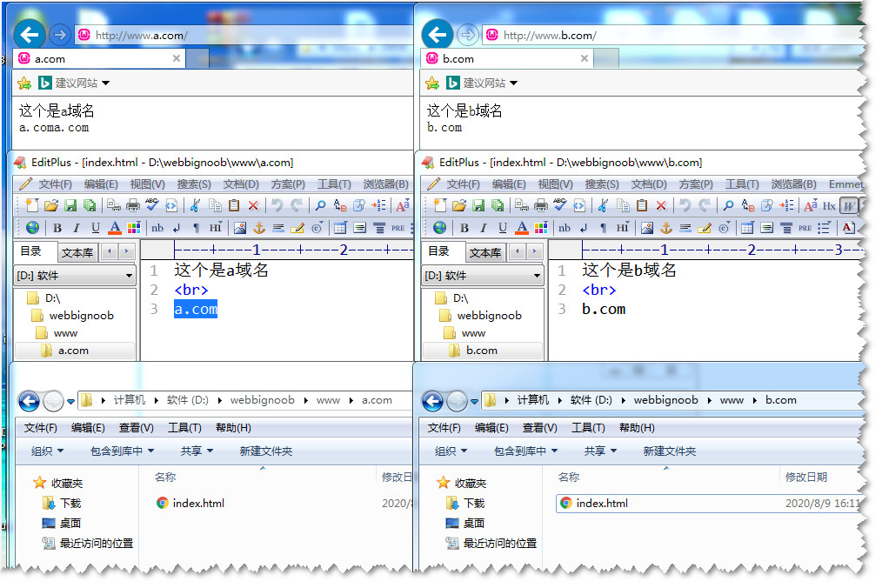Run spell check ABC icon in a.com EditPlus
Image resolution: width=882 pixels, height=588 pixels.
[152, 204]
